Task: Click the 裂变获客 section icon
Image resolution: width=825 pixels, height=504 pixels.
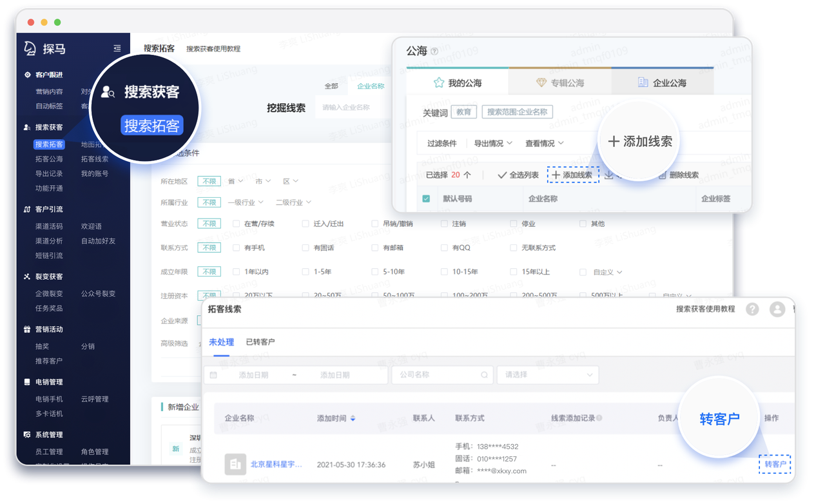Action: 27,276
